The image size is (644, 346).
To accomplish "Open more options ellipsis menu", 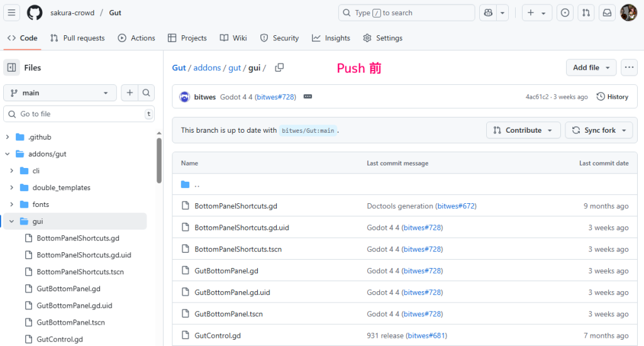I will click(x=629, y=67).
